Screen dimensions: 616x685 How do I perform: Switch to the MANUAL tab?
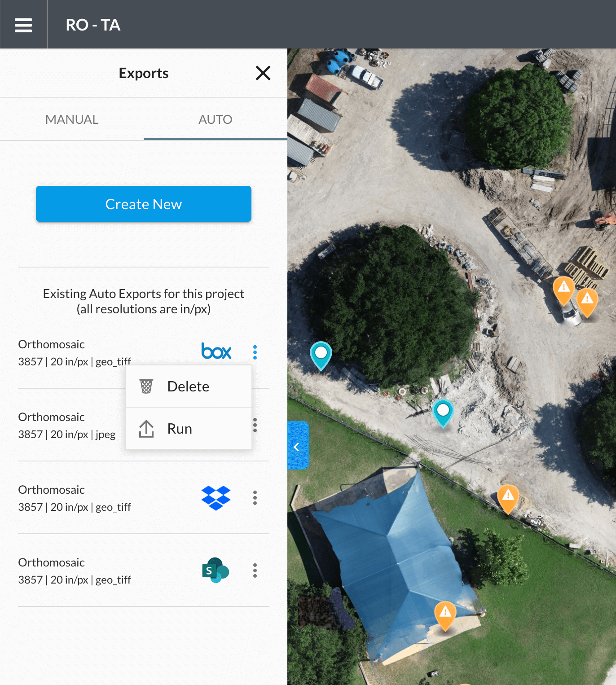coord(72,119)
